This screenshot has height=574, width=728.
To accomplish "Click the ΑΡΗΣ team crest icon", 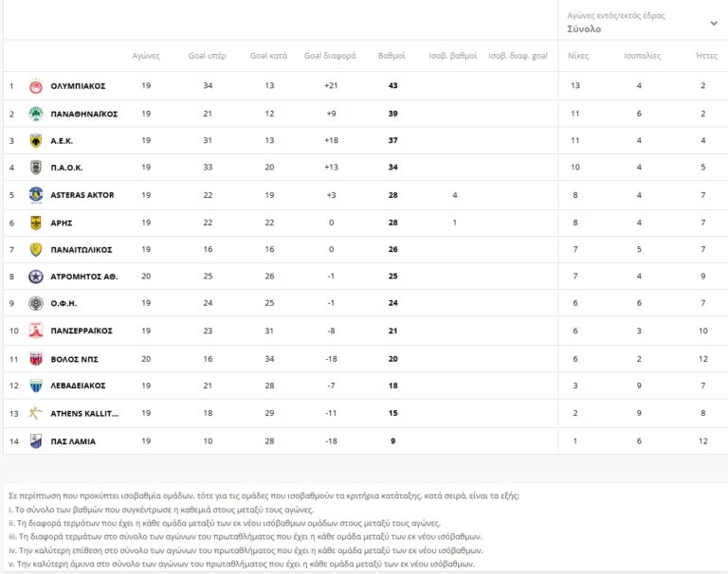I will [x=36, y=223].
